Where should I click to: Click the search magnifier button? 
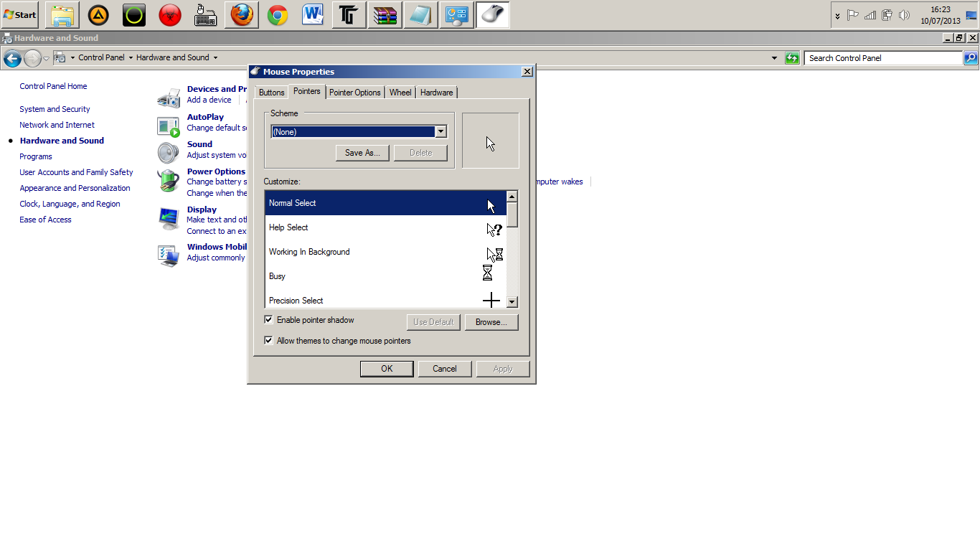[x=971, y=58]
